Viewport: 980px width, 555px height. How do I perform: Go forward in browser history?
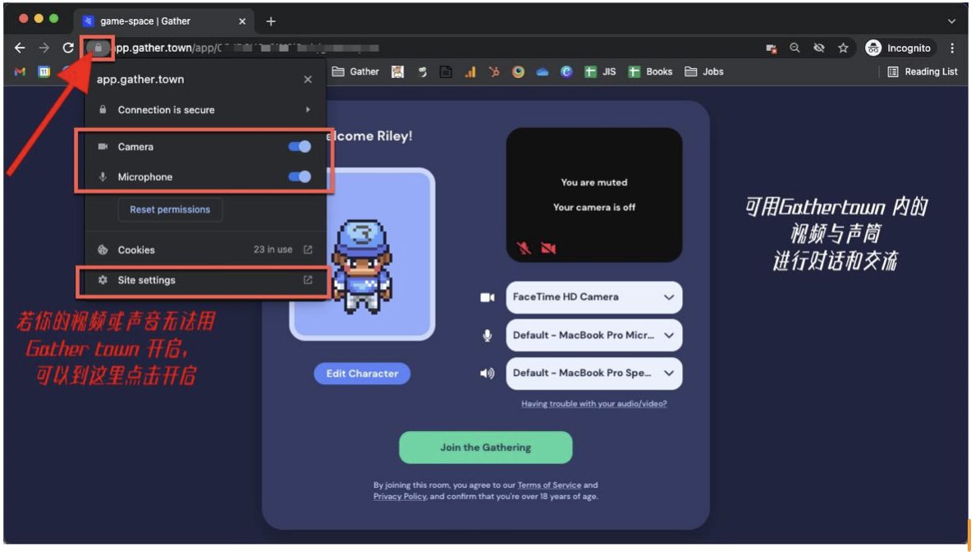coord(44,48)
